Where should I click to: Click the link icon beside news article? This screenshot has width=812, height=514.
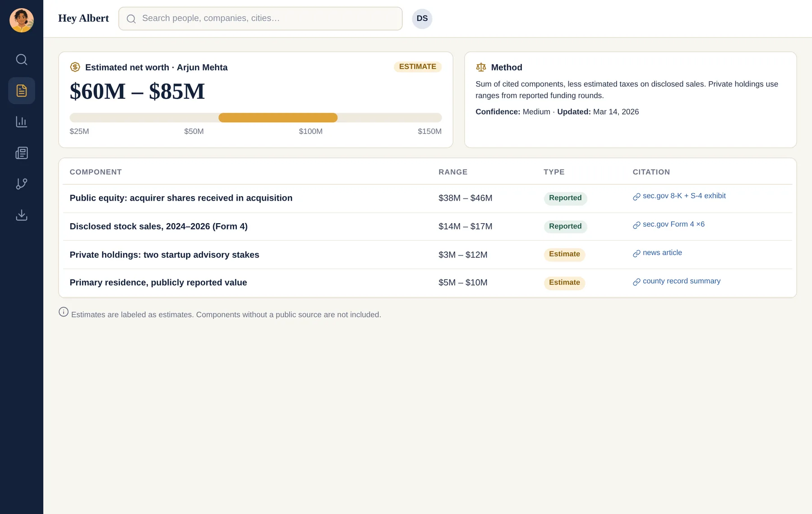[637, 253]
